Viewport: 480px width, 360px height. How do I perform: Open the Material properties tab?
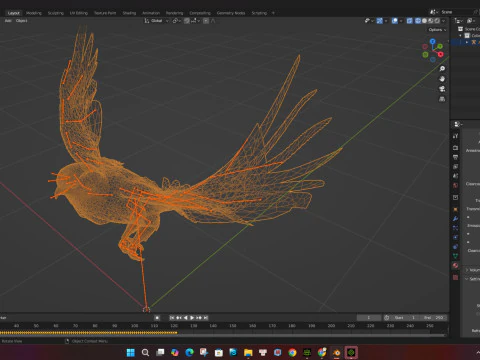[456, 265]
